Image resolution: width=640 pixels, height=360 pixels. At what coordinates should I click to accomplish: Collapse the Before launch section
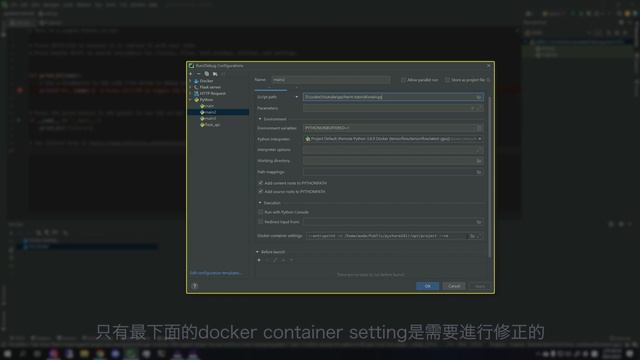pyautogui.click(x=257, y=252)
